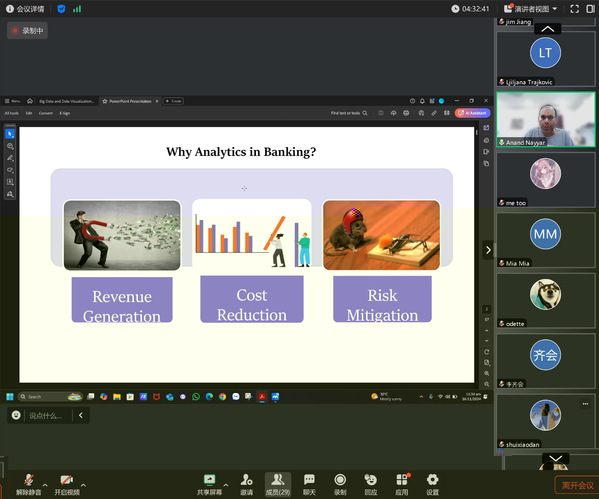Turn on camera (开启视频)
The height and width of the screenshot is (499, 599).
67,484
